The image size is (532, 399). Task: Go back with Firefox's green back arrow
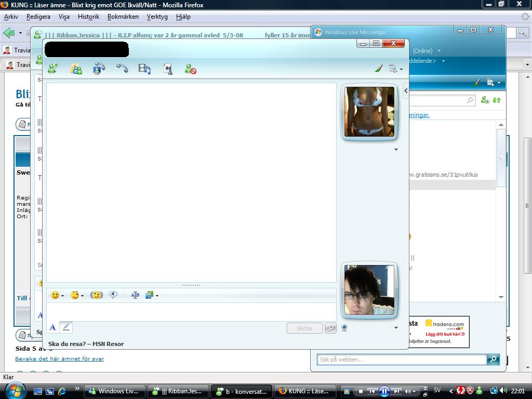coord(9,33)
